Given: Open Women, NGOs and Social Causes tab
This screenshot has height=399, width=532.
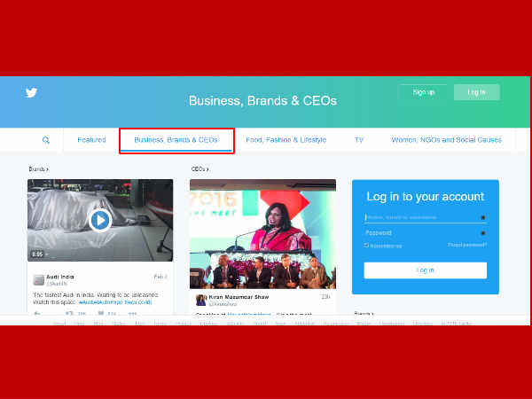Looking at the screenshot, I should click(x=446, y=140).
